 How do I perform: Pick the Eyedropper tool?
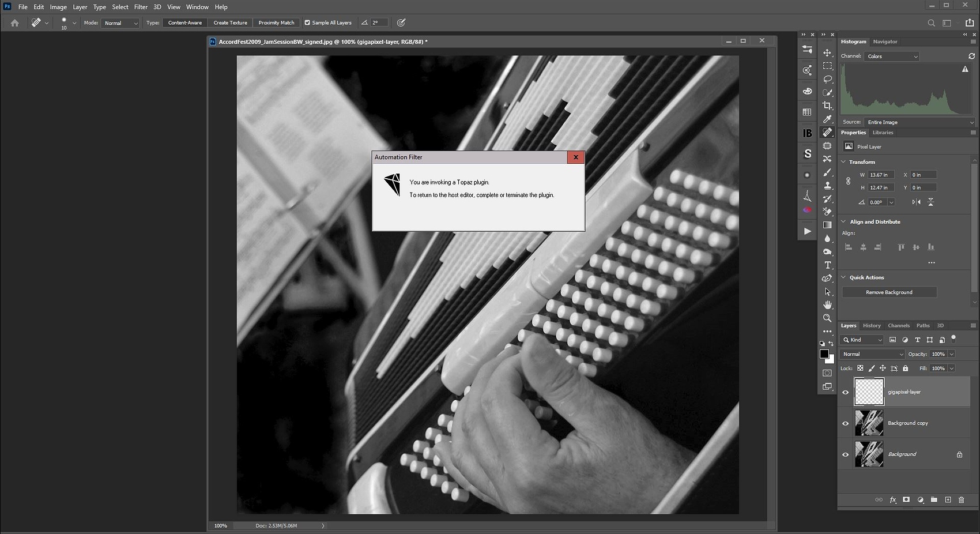click(827, 119)
